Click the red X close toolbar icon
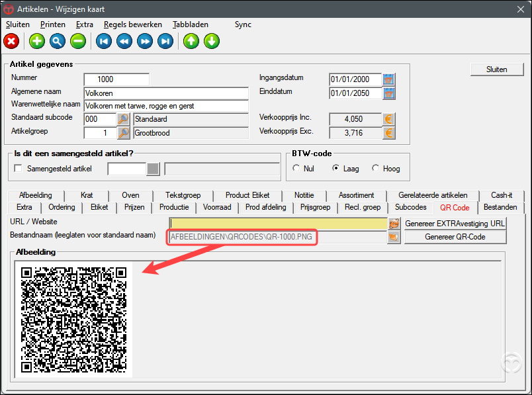532x395 pixels. coord(11,42)
